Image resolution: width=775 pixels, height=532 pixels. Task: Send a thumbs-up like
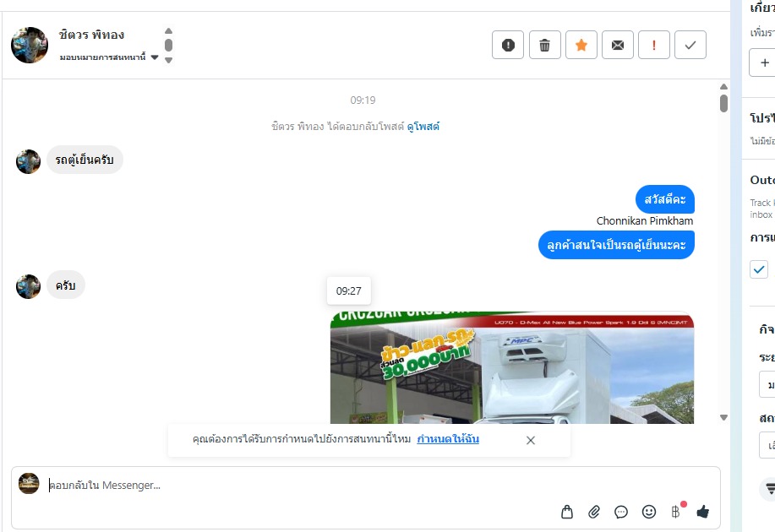point(702,512)
